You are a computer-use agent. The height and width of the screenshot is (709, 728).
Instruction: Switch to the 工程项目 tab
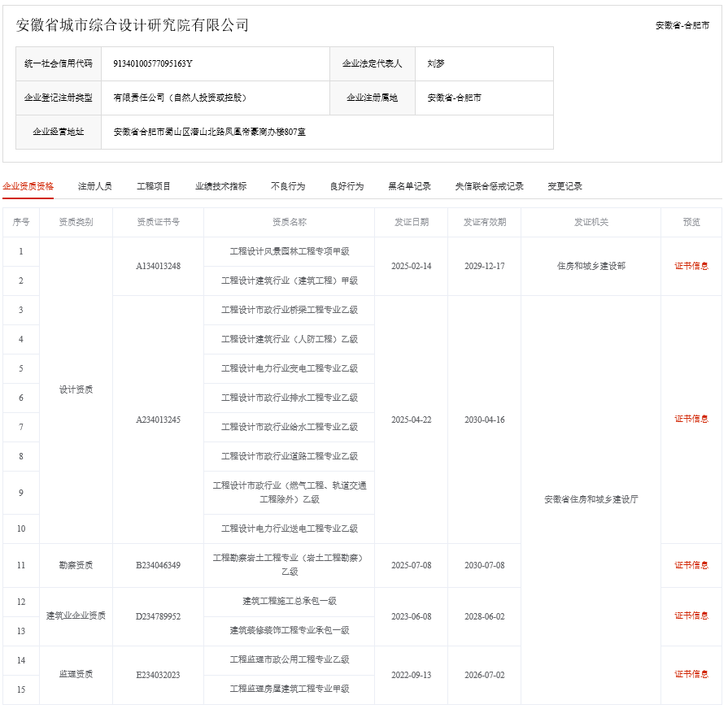pos(154,186)
